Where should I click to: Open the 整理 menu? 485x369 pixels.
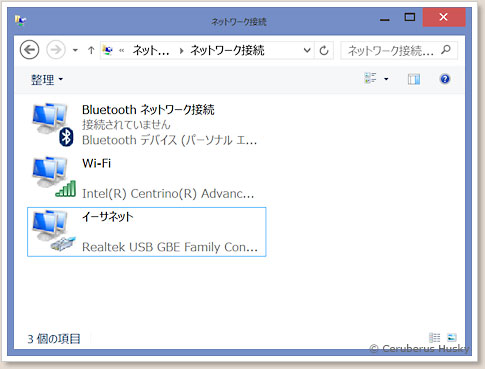coord(47,80)
